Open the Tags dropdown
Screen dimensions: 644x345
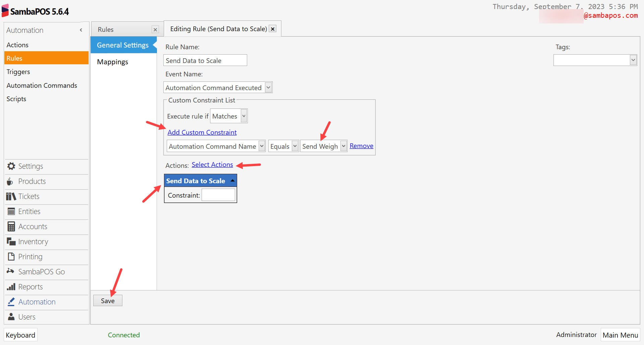[x=633, y=60]
